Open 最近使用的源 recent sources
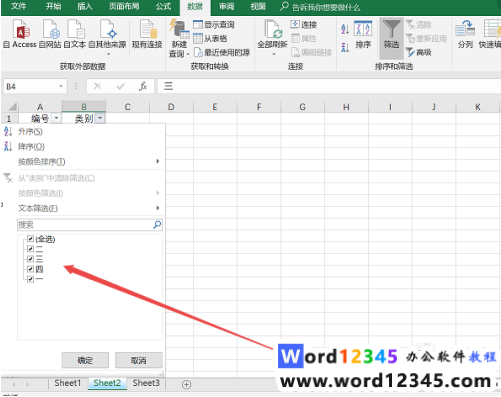The width and height of the screenshot is (501, 397). 222,52
